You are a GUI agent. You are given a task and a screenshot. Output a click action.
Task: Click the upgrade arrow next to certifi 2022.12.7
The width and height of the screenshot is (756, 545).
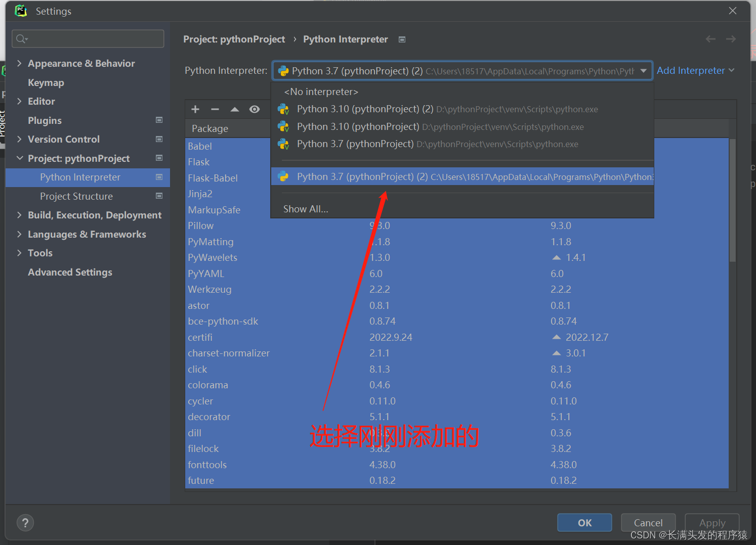[x=557, y=337]
